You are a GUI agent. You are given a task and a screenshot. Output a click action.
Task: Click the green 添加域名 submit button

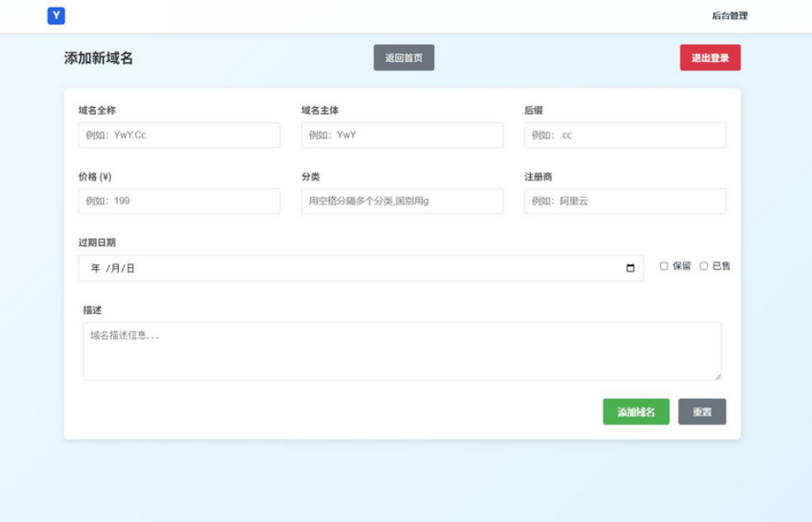(x=636, y=411)
